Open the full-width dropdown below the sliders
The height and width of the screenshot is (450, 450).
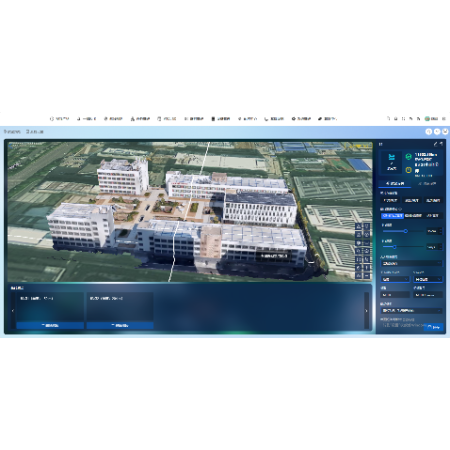(412, 263)
